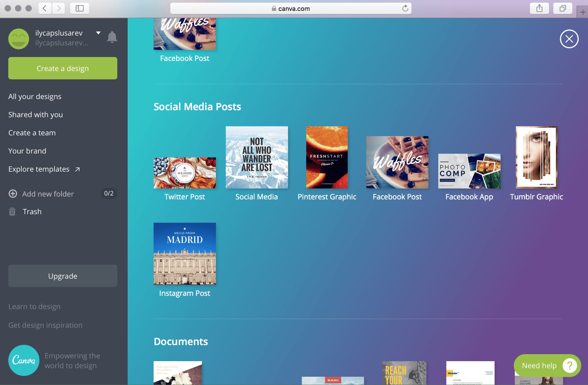Select All your designs menu item
This screenshot has height=385, width=588.
[35, 96]
